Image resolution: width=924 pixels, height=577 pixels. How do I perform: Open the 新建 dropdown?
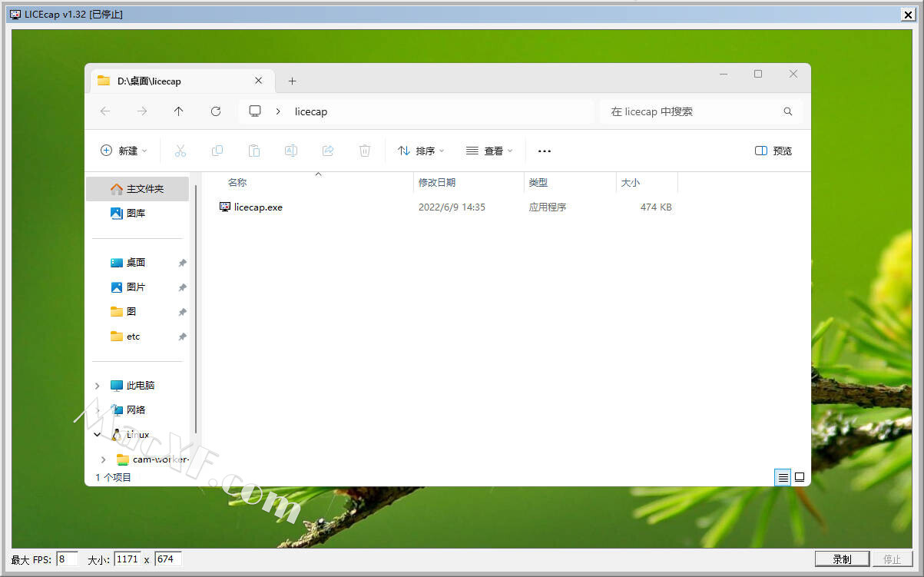point(124,151)
